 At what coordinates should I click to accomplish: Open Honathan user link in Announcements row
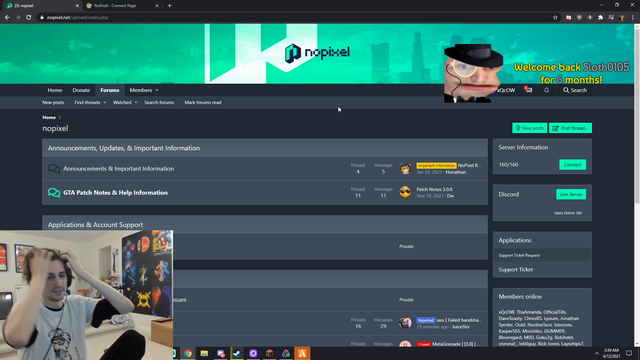pyautogui.click(x=456, y=172)
